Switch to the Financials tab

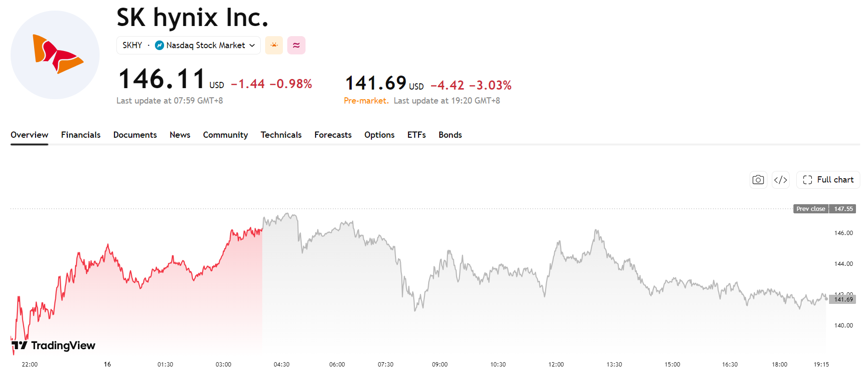tap(81, 135)
